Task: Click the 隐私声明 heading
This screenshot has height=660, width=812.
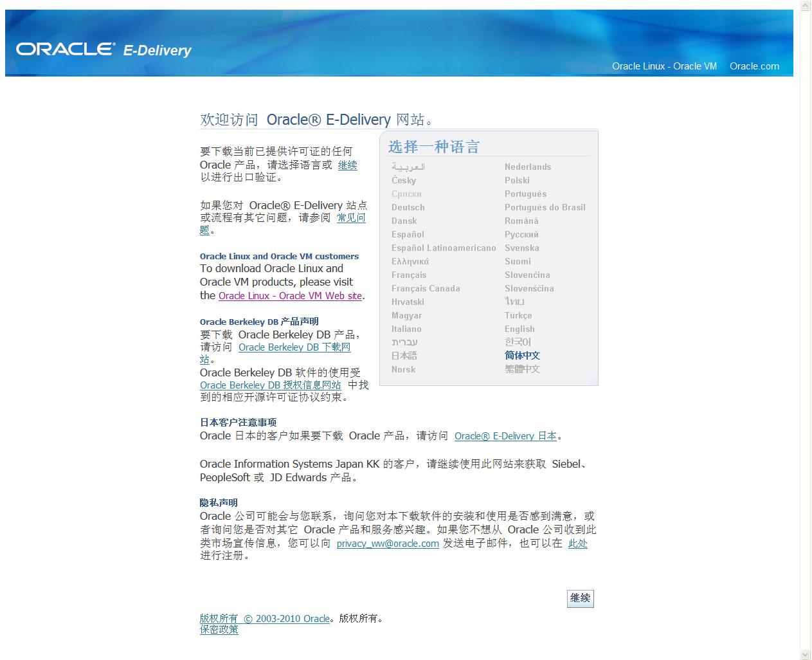Action: pos(219,502)
